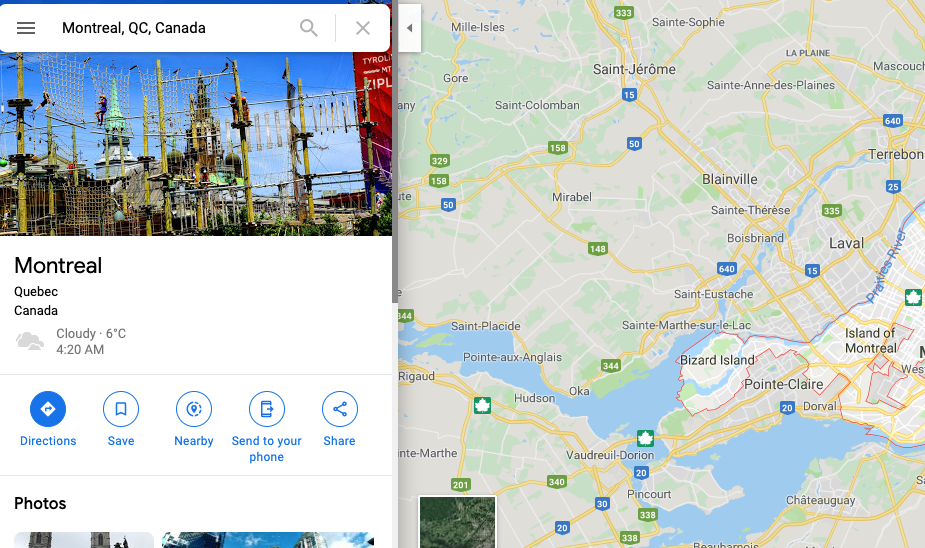Click the Trans-Canada marker near Vaudreuil-Dorion
Viewport: 925px width, 548px height.
pyautogui.click(x=645, y=438)
